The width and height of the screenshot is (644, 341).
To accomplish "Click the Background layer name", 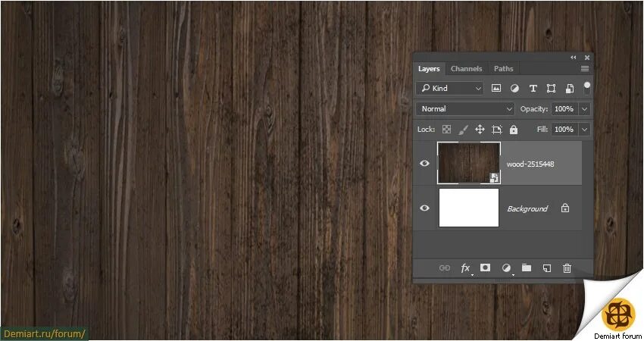I will coord(527,208).
